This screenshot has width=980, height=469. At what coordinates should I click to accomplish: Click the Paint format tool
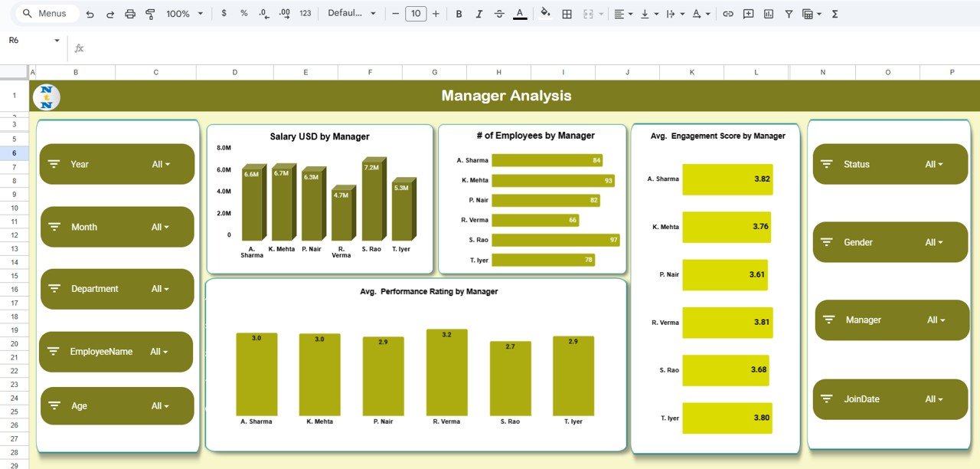150,14
